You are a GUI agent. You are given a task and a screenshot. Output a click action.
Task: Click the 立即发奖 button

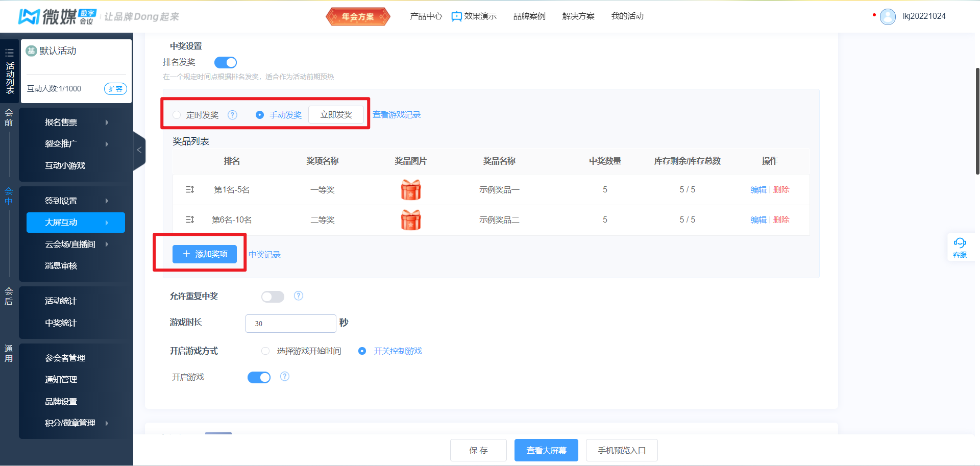point(336,115)
